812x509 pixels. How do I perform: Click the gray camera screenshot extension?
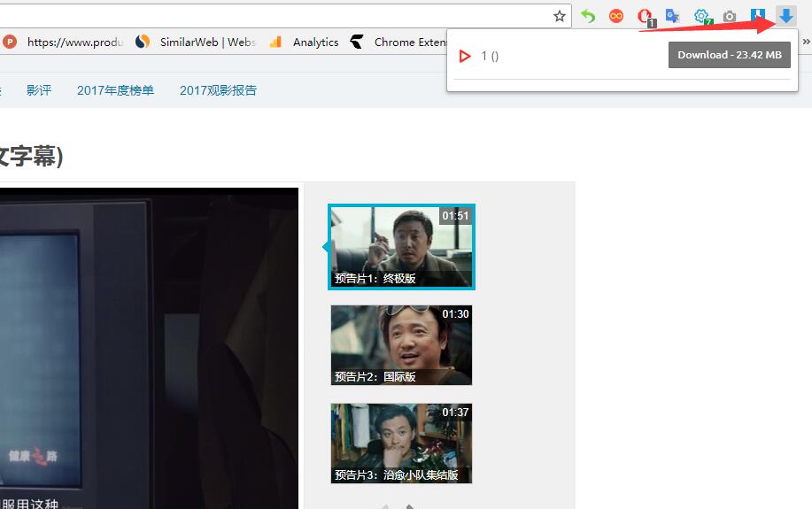coord(730,16)
